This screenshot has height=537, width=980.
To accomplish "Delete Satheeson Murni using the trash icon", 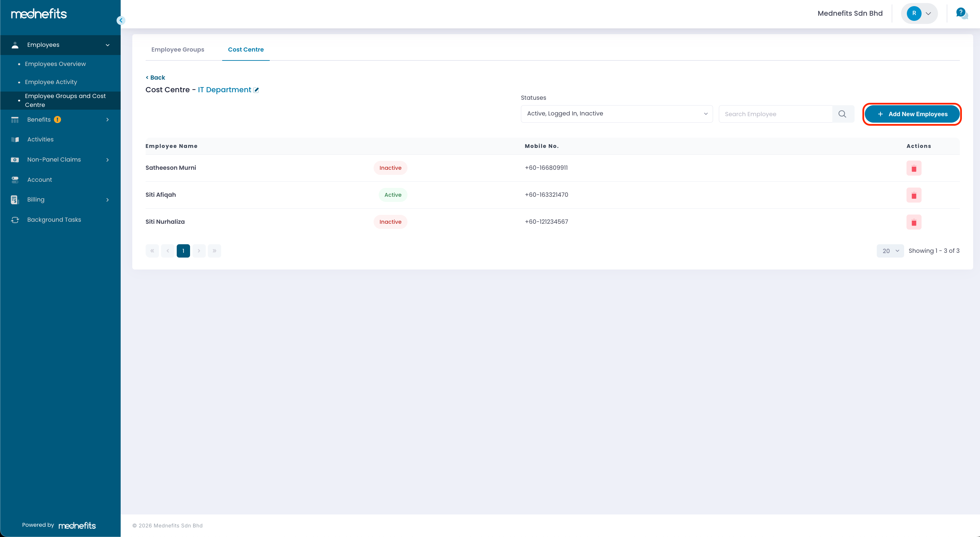I will [914, 168].
